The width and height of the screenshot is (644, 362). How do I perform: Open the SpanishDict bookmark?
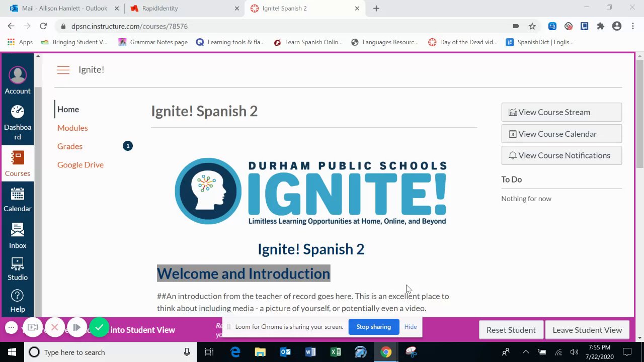(x=540, y=42)
